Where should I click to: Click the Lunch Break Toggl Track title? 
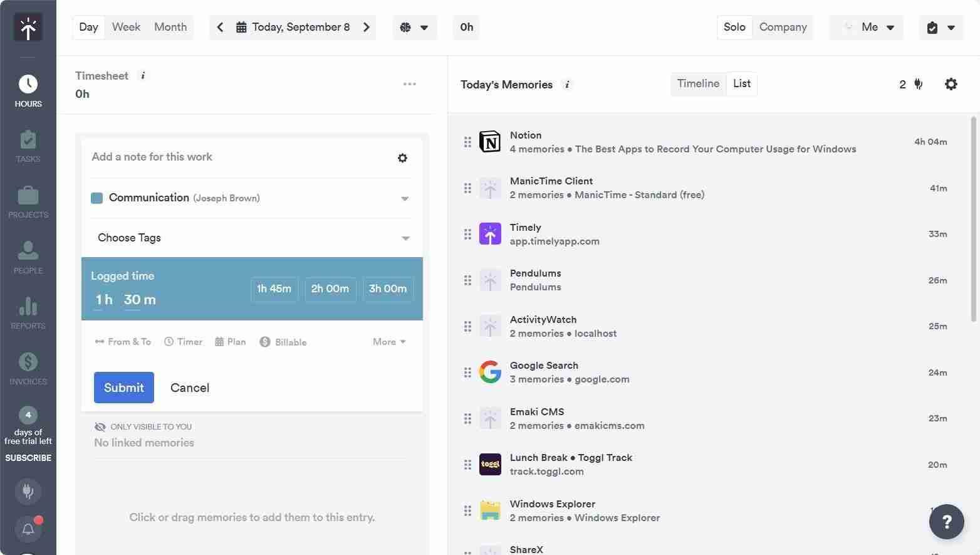[571, 458]
